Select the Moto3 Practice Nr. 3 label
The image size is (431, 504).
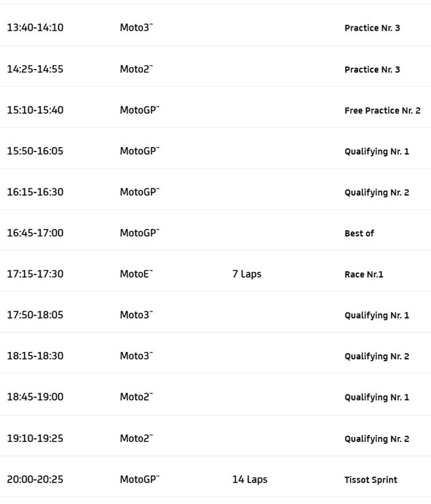pyautogui.click(x=372, y=28)
